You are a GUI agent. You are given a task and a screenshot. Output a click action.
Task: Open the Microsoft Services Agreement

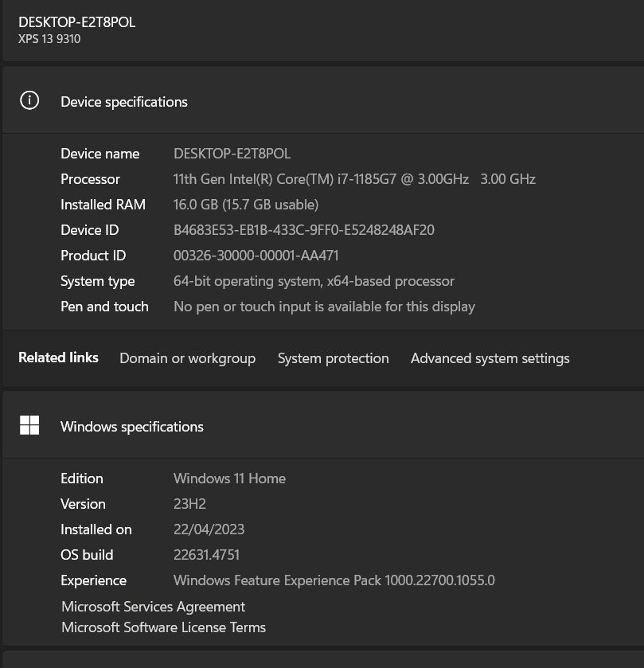(x=153, y=607)
